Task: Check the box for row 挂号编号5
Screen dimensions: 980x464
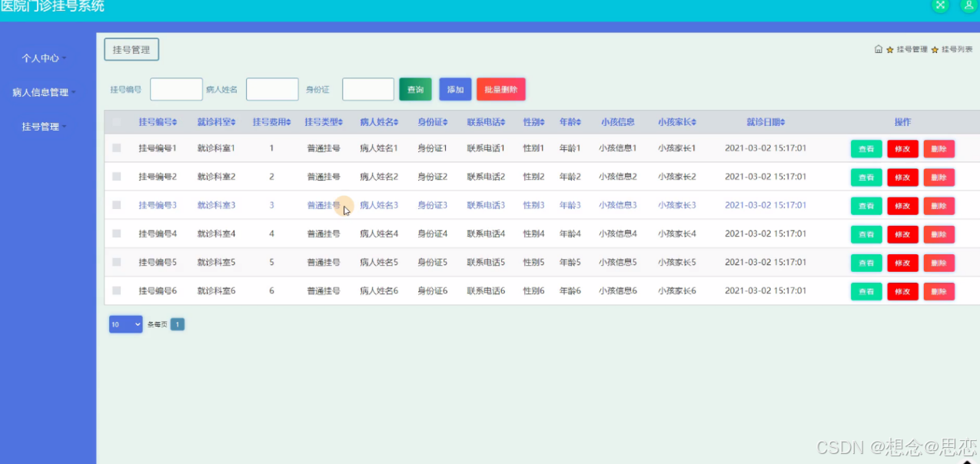Action: point(117,262)
